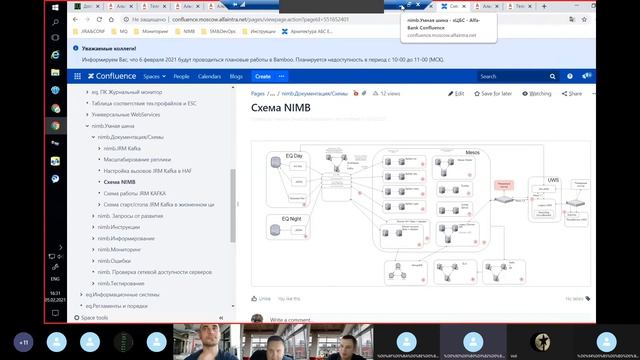Open the Spaces dropdown menu
The image size is (640, 360).
[154, 76]
